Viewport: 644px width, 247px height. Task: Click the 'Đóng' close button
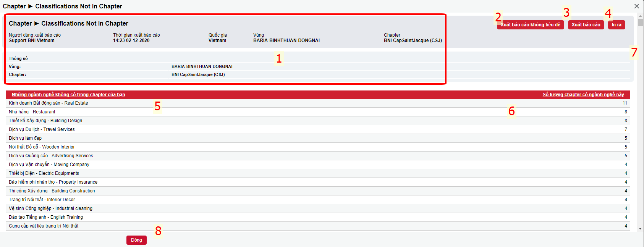136,240
